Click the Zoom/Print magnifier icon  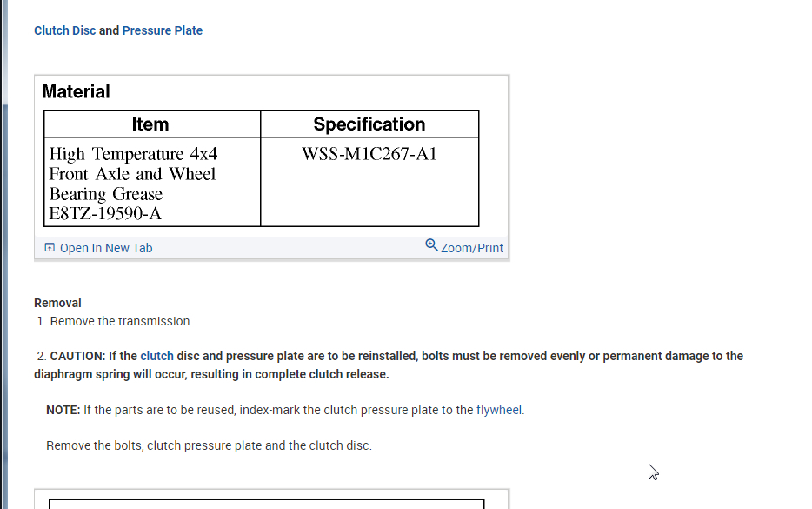click(x=431, y=244)
